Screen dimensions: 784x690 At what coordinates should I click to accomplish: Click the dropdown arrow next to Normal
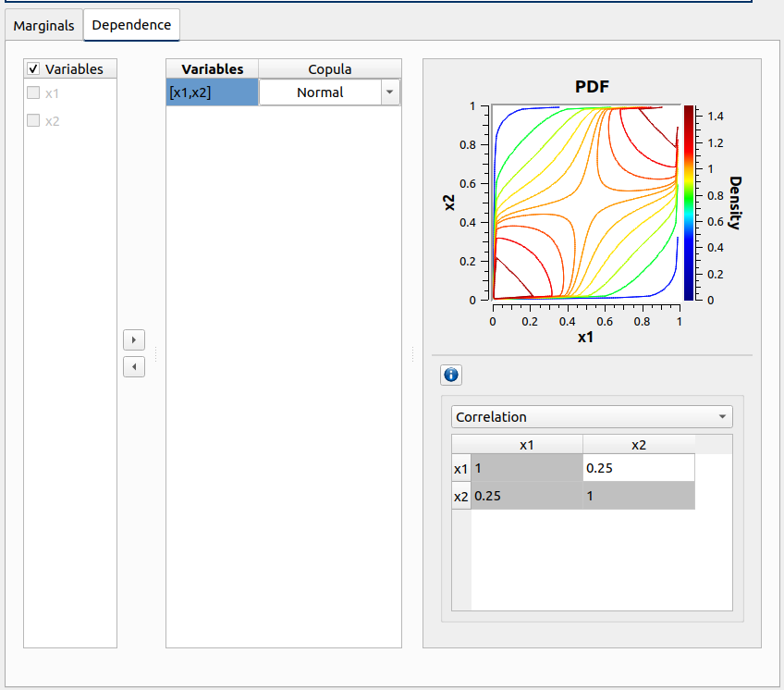pyautogui.click(x=391, y=92)
